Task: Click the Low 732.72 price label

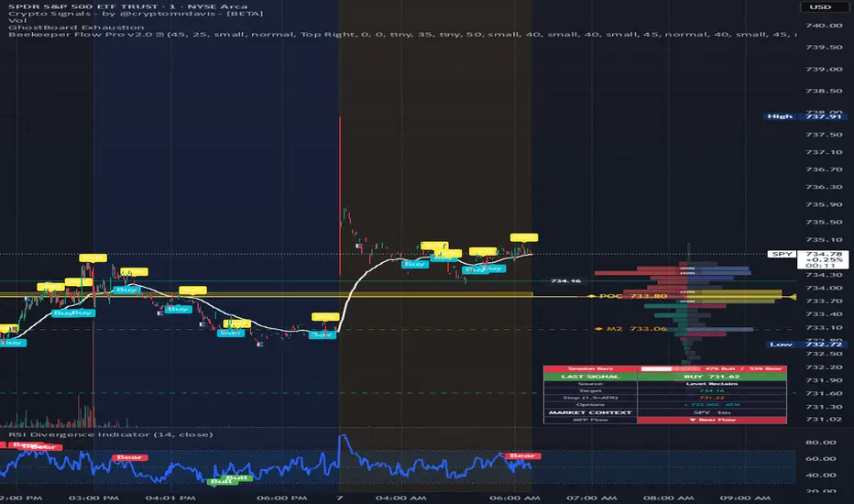Action: click(x=805, y=345)
